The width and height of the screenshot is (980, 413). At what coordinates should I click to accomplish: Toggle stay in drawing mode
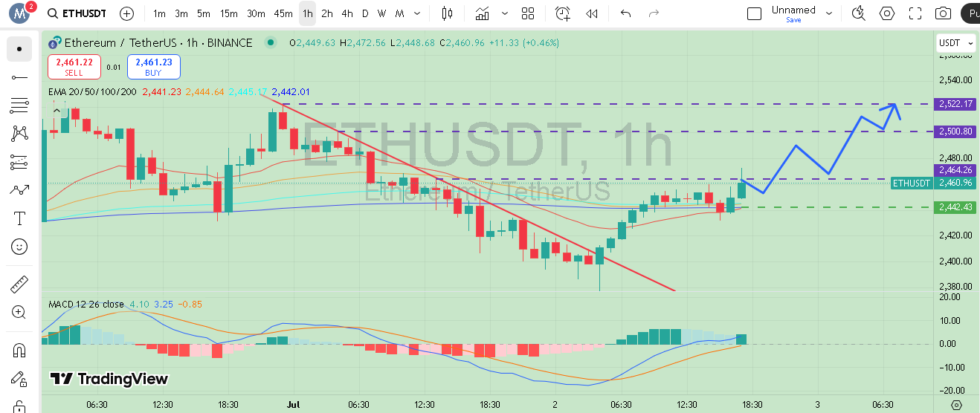click(x=19, y=380)
